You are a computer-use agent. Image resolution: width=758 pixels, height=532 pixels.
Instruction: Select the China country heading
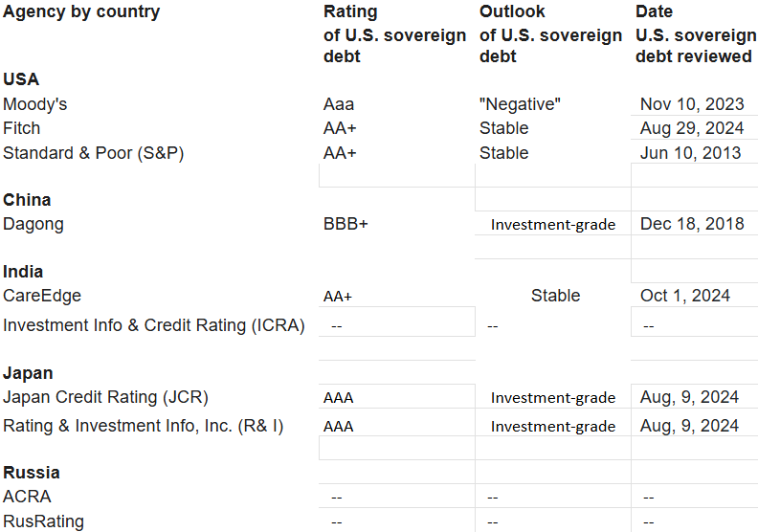(27, 200)
